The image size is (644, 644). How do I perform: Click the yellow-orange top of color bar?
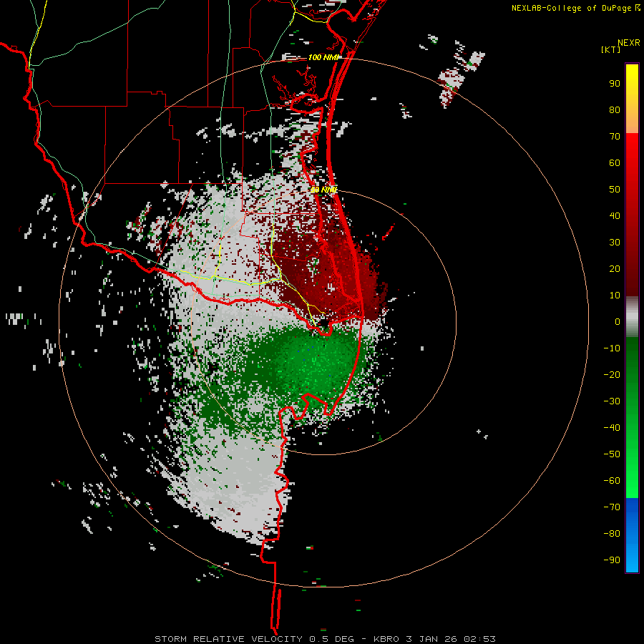pos(632,99)
